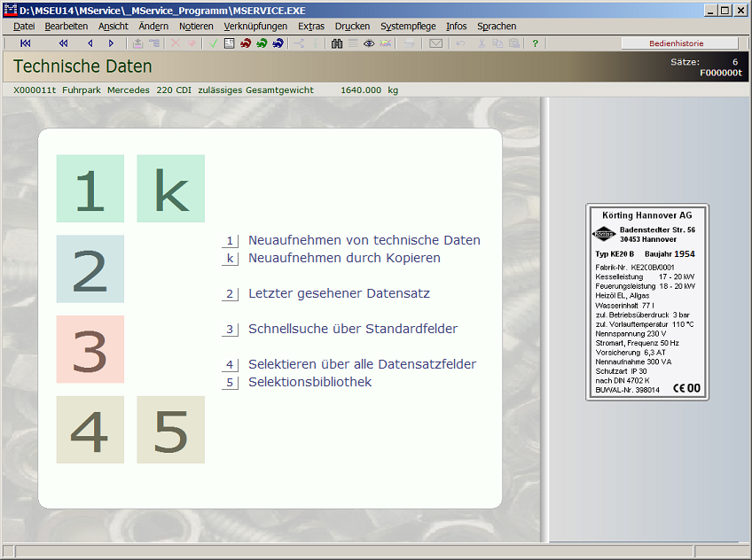This screenshot has width=752, height=560.
Task: Click the Körting Hannover nameplate image
Action: (647, 302)
